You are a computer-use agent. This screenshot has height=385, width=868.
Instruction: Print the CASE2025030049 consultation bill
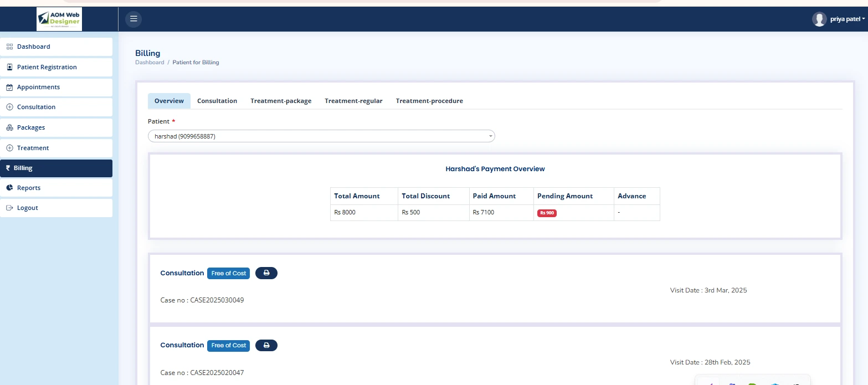pyautogui.click(x=266, y=273)
